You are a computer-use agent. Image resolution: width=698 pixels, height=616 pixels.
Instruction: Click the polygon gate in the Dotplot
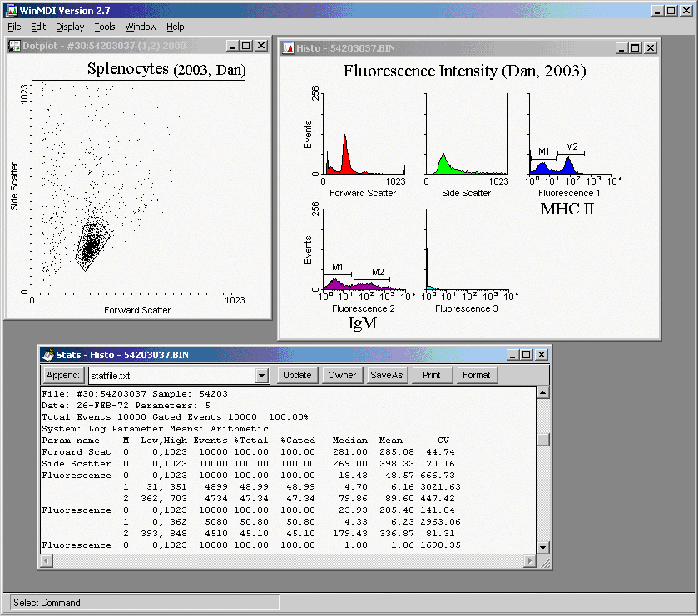click(90, 246)
